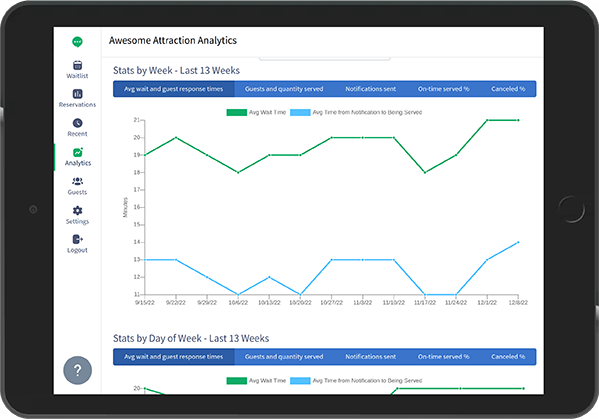Open the Reservations icon

click(78, 94)
